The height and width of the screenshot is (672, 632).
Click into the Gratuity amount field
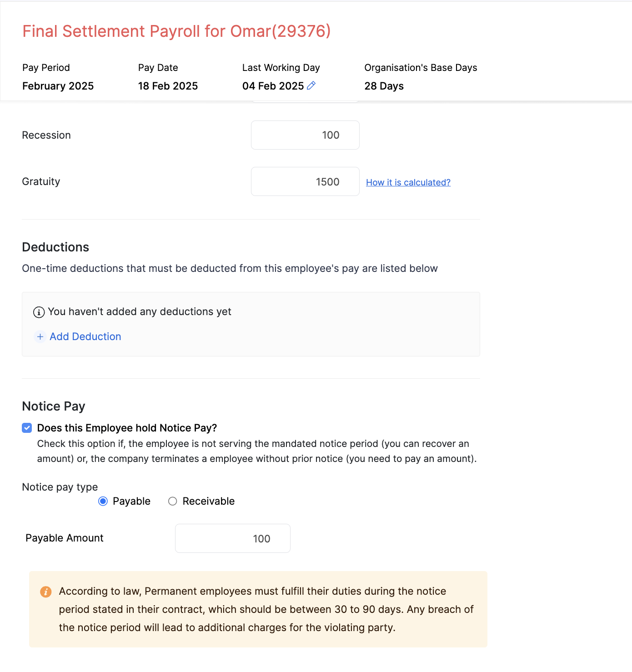click(x=305, y=181)
